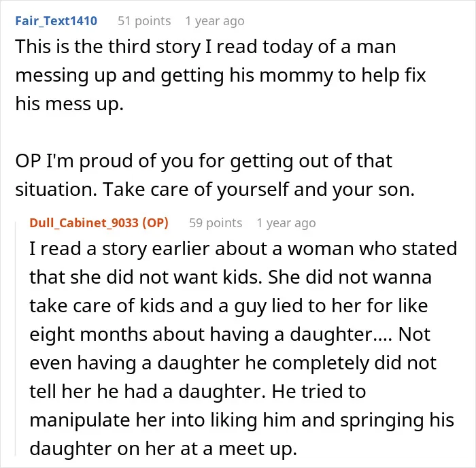Click the word 'manipulate' in the reply
The height and width of the screenshot is (468, 476).
pyautogui.click(x=80, y=420)
